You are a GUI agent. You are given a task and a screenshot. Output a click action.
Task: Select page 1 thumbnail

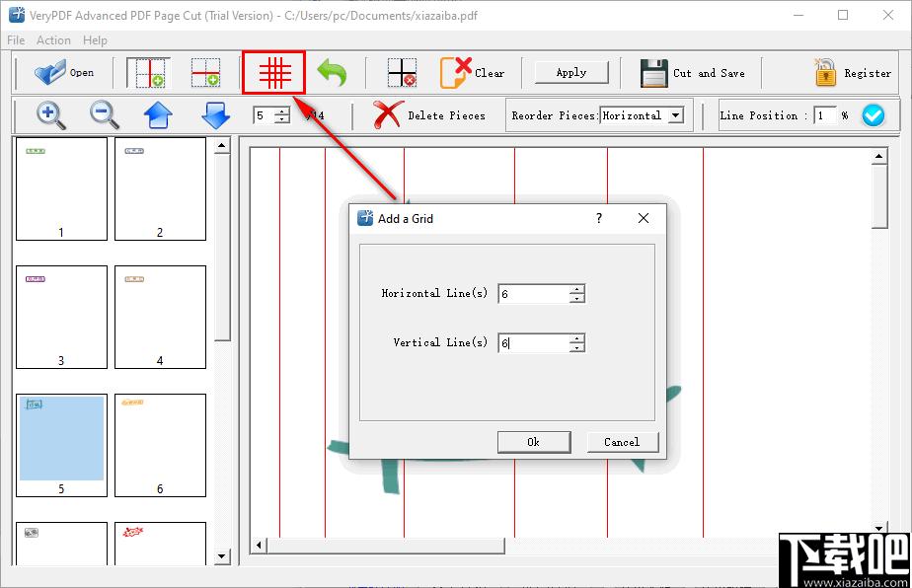click(x=61, y=188)
